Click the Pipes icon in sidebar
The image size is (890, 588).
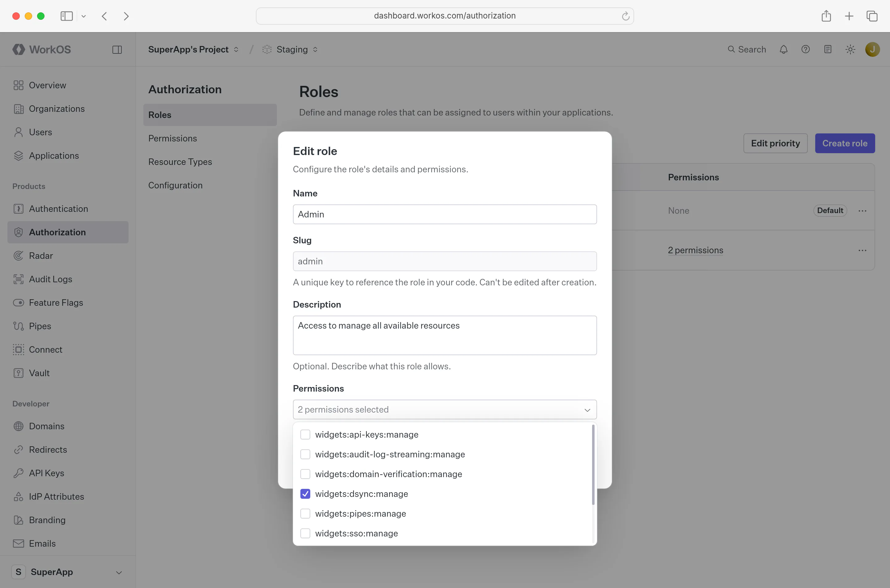coord(18,326)
